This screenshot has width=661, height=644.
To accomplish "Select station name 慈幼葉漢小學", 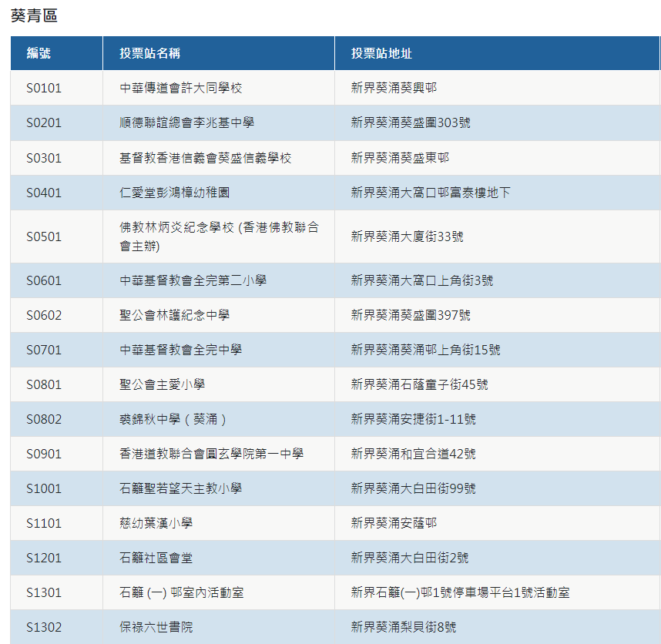I will (x=156, y=523).
